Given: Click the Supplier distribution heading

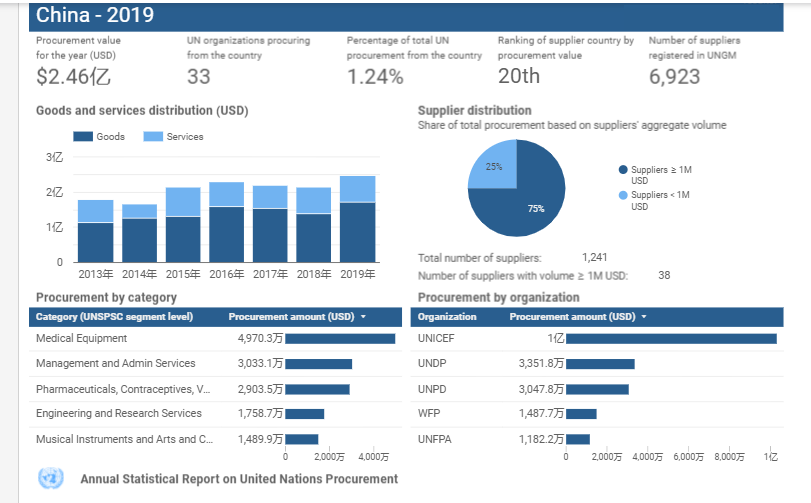Looking at the screenshot, I should click(474, 110).
